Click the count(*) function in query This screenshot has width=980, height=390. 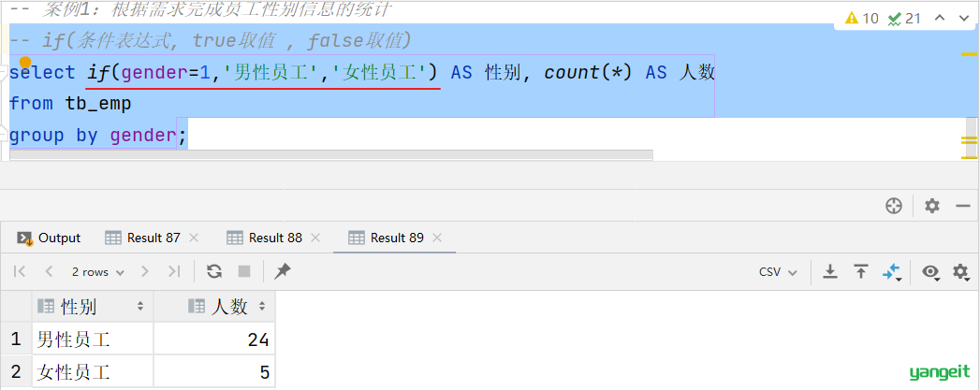(x=588, y=72)
